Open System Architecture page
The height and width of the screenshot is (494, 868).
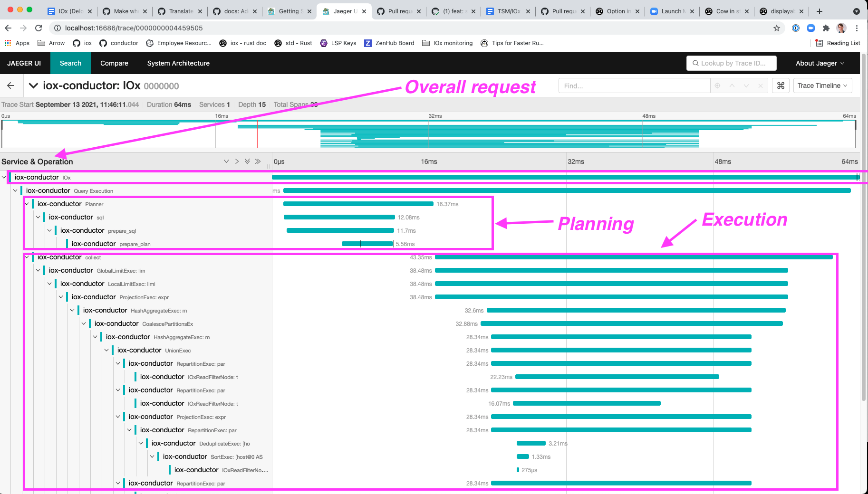pyautogui.click(x=178, y=63)
